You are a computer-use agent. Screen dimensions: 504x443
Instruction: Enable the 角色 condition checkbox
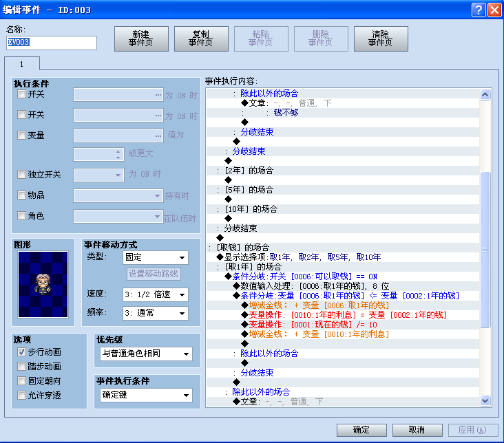[21, 215]
